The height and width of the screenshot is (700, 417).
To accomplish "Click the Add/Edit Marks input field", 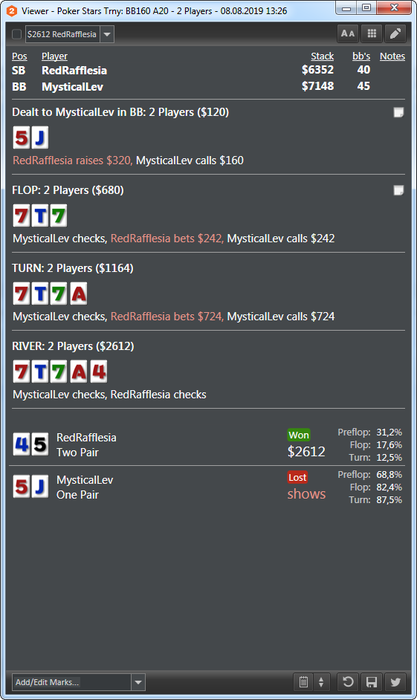I will pos(71,682).
